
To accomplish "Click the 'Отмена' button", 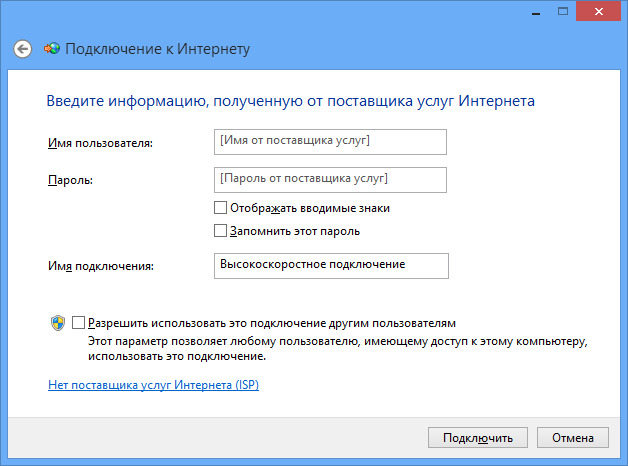I will [572, 438].
